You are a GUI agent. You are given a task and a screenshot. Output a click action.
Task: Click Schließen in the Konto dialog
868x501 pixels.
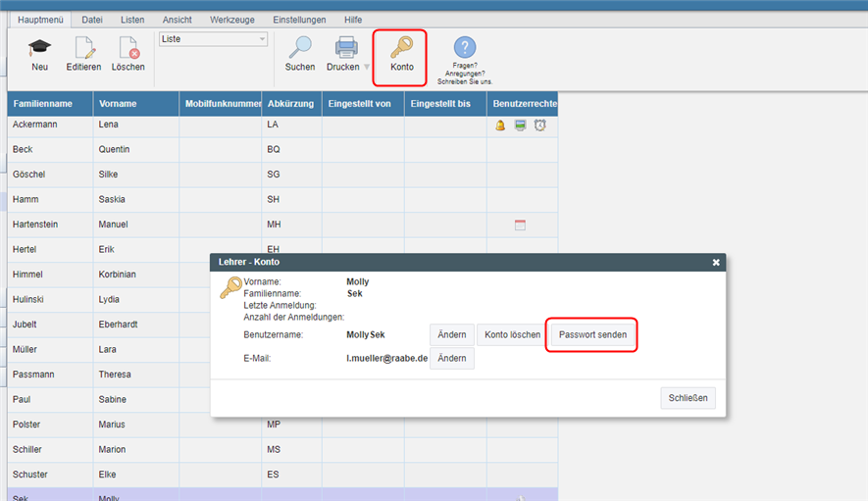coord(688,398)
